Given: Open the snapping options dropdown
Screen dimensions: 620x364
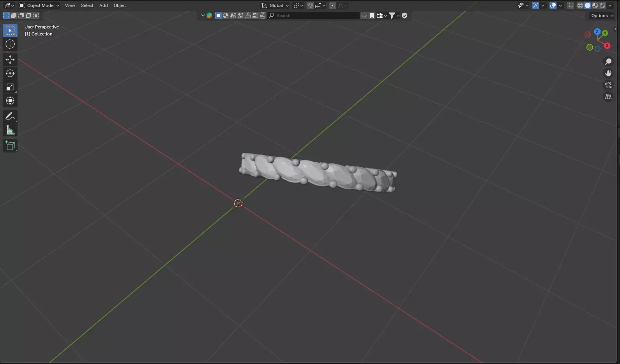Looking at the screenshot, I should point(320,5).
